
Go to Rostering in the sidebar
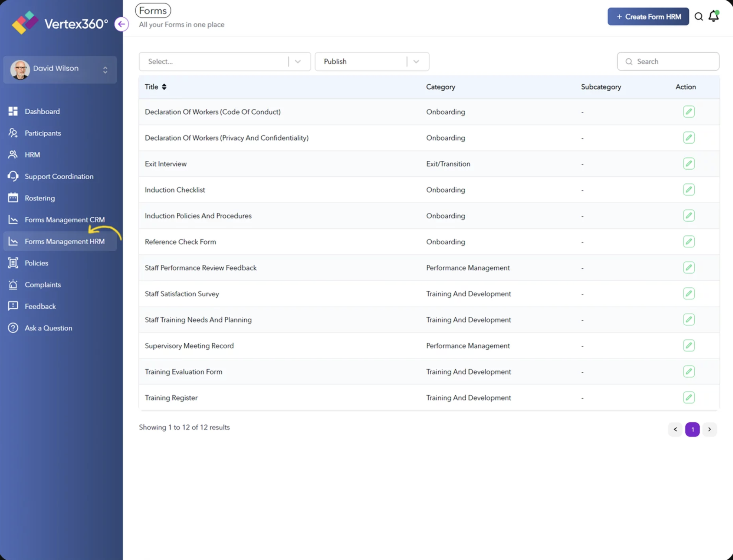40,198
